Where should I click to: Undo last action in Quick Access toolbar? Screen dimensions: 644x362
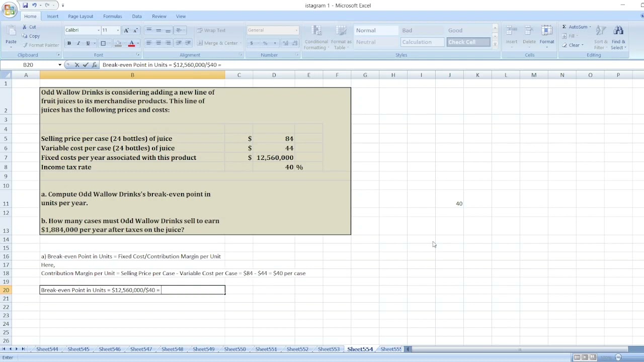click(35, 5)
